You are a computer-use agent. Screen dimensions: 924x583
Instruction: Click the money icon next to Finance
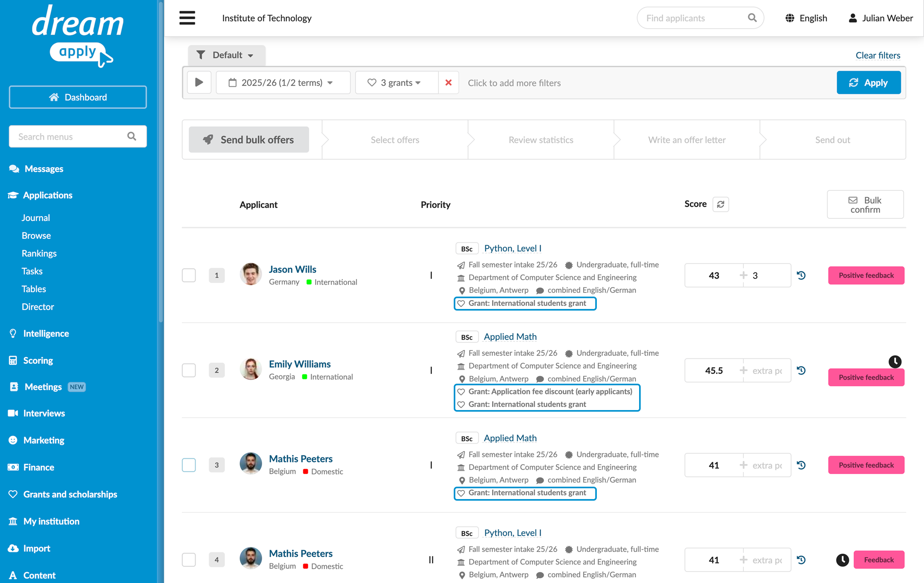(13, 467)
